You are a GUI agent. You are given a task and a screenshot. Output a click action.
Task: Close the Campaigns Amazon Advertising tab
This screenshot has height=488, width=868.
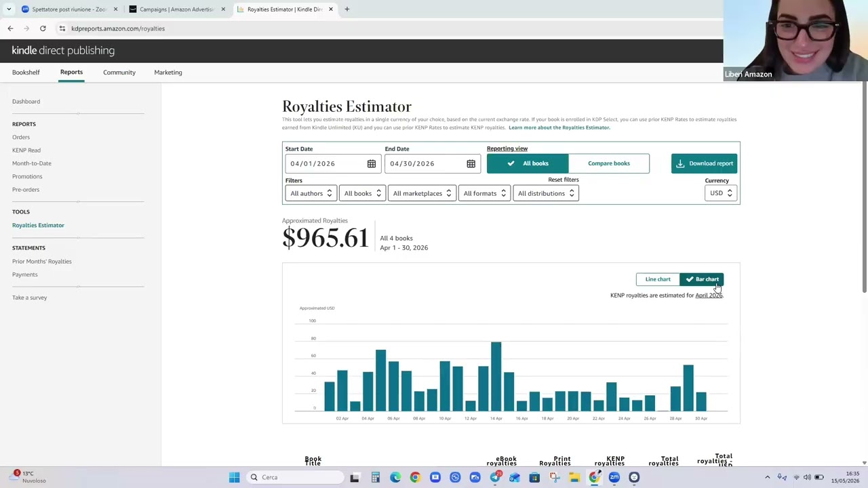223,9
